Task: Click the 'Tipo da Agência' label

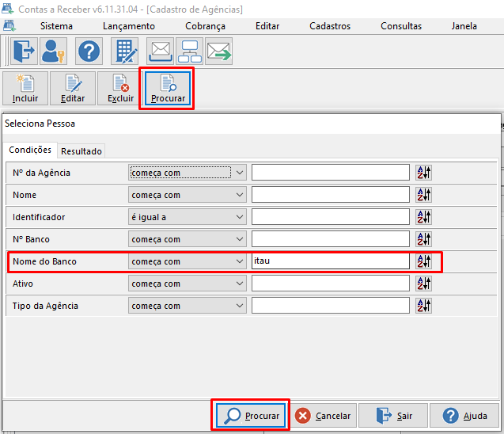Action: click(45, 306)
